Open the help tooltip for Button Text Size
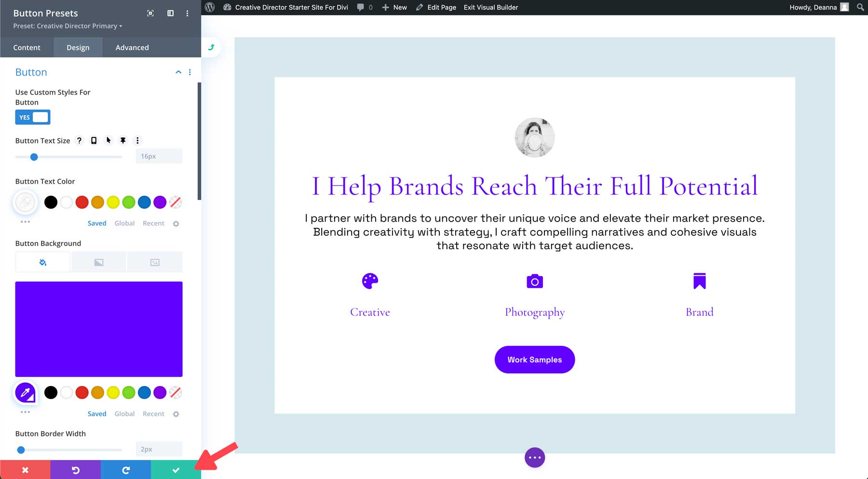This screenshot has width=868, height=479. pyautogui.click(x=79, y=140)
